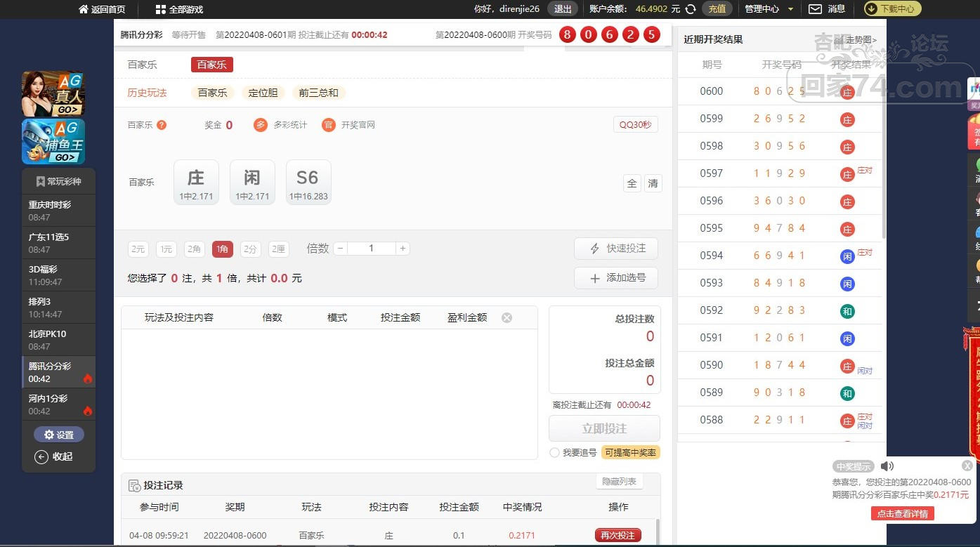Image resolution: width=980 pixels, height=547 pixels.
Task: Open the 开奖官网 icon
Action: (x=328, y=125)
